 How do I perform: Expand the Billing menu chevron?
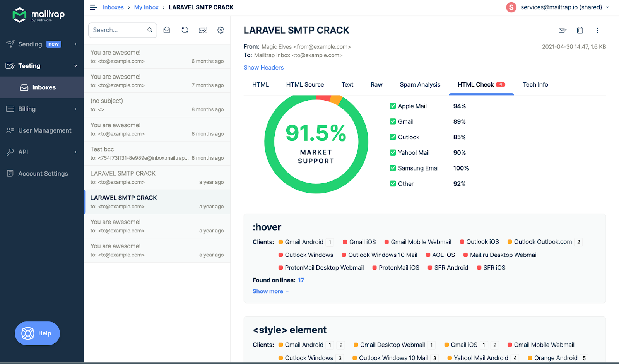coord(75,109)
